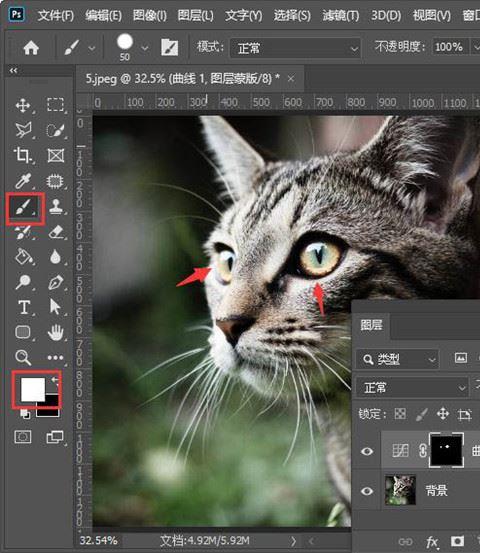
Task: Click the Home button in options bar
Action: pyautogui.click(x=31, y=48)
